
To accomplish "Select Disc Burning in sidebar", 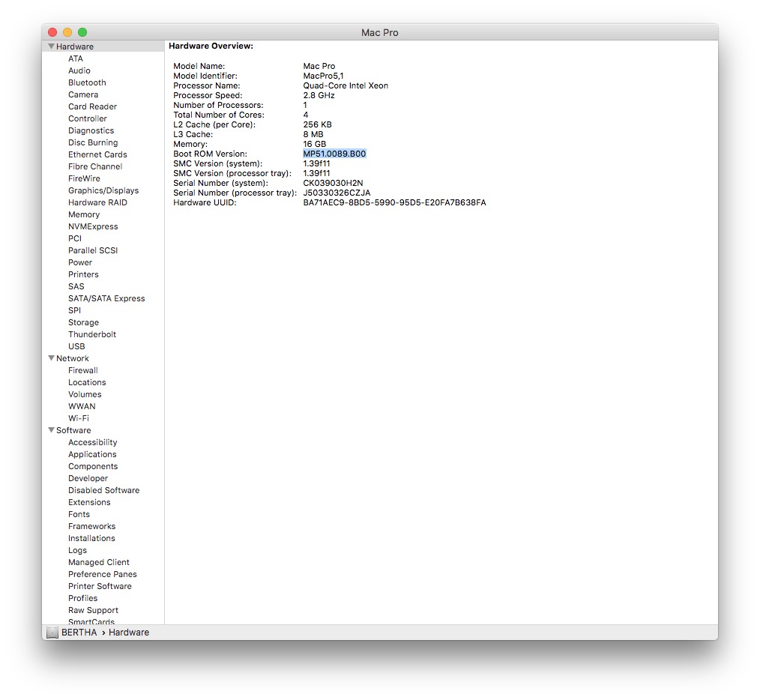I will click(93, 142).
